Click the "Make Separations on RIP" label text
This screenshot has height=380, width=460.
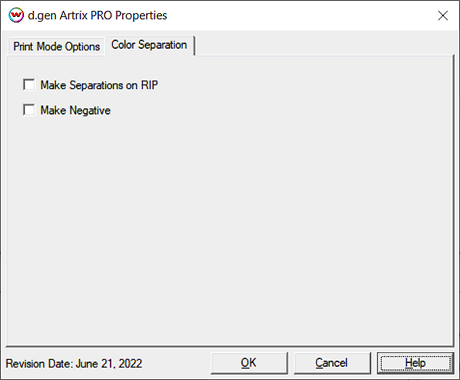click(x=99, y=85)
